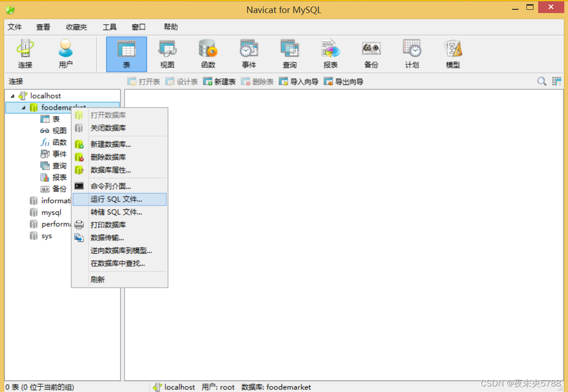Image resolution: width=568 pixels, height=392 pixels.
Task: Open the 文件 menu
Action: click(15, 27)
